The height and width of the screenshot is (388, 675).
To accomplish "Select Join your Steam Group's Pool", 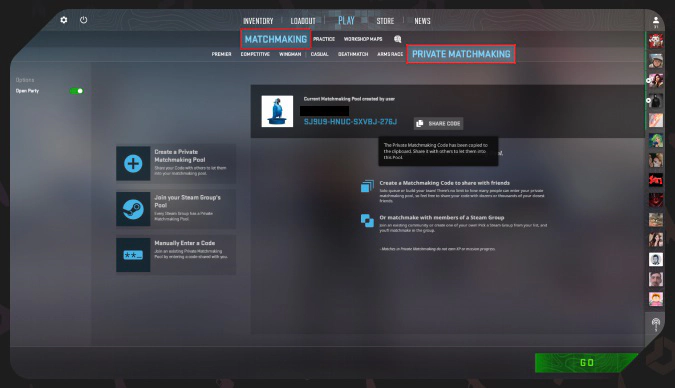I will [187, 201].
